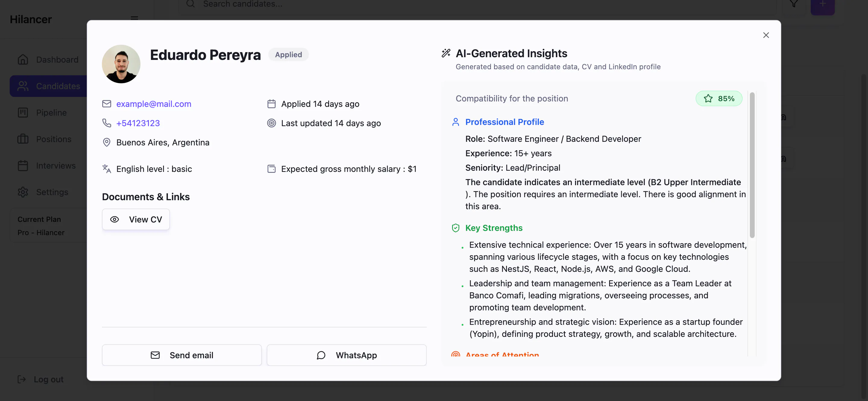Screen dimensions: 868x401
Task: Click the Key Strengths shield icon
Action: [x=456, y=228]
